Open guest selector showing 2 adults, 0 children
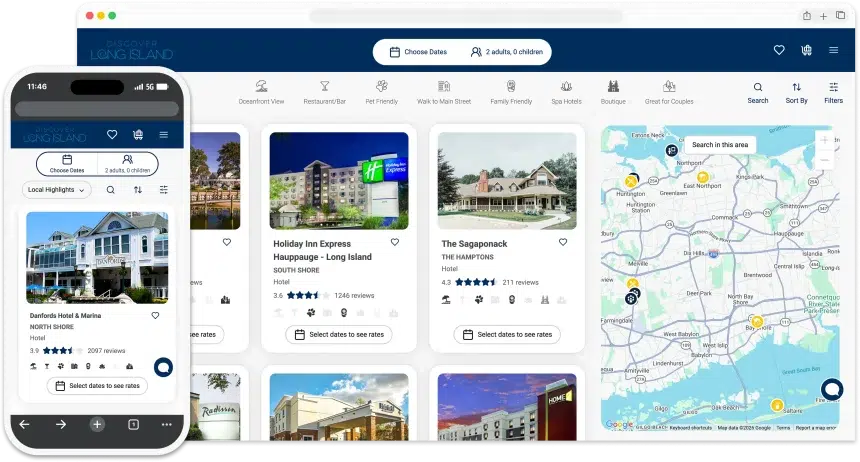This screenshot has height=462, width=860. pyautogui.click(x=506, y=52)
